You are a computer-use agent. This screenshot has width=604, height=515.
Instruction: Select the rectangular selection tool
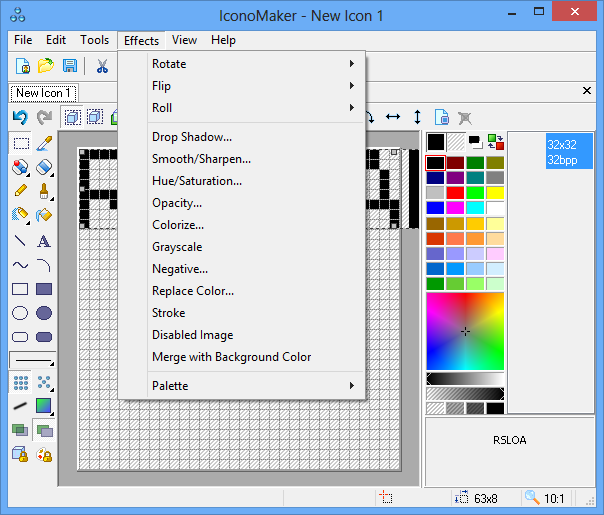click(21, 143)
